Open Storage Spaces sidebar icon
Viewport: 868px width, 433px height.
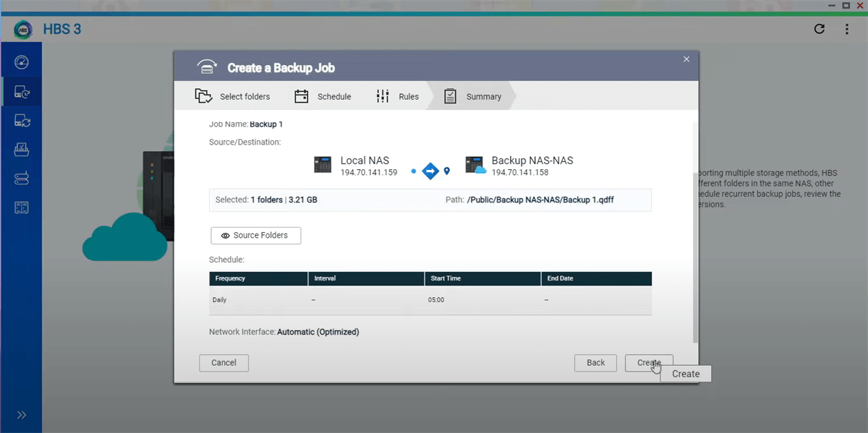[21, 179]
